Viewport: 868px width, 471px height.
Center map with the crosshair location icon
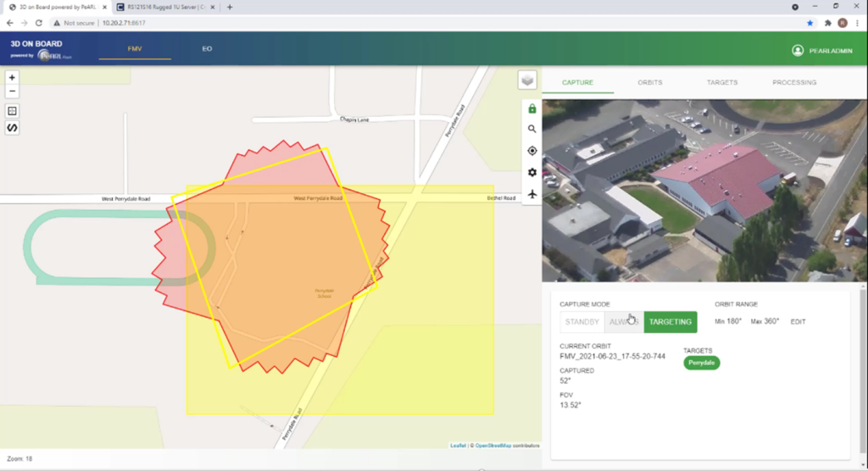[532, 151]
